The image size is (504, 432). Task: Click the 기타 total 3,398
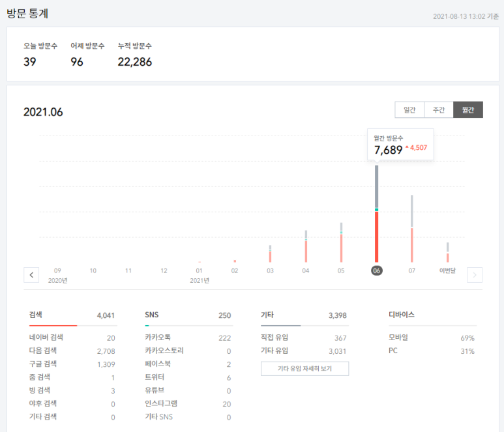pyautogui.click(x=338, y=315)
